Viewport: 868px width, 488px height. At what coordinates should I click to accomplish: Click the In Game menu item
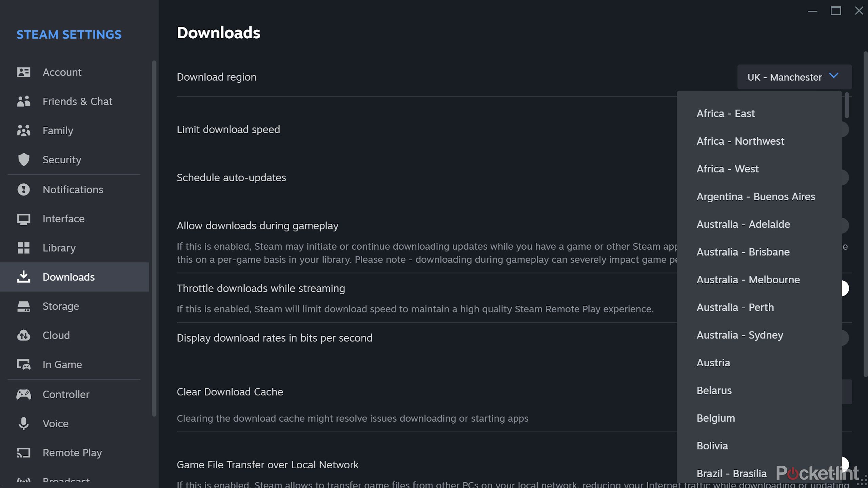pyautogui.click(x=63, y=365)
